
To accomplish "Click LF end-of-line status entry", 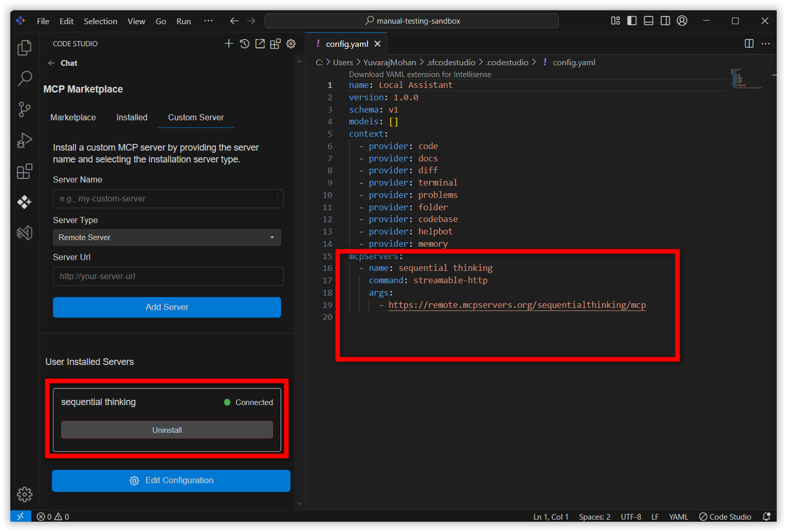I will 655,517.
